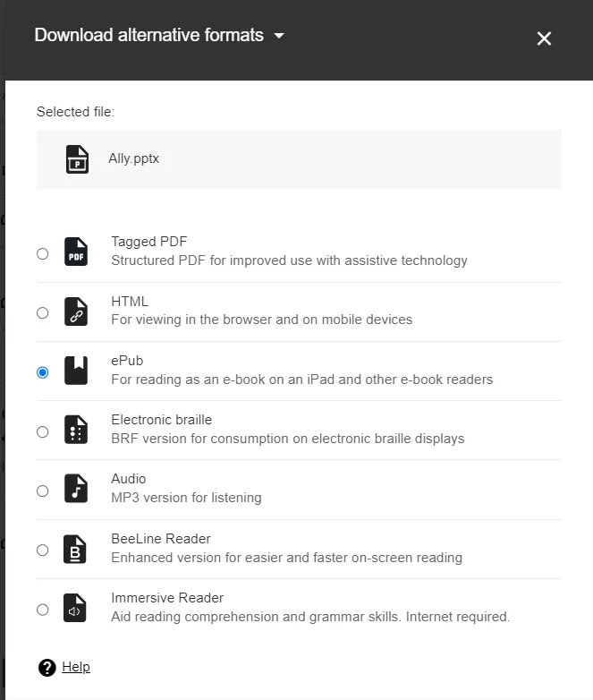Click the Tagged PDF file icon
This screenshot has height=700, width=593.
click(76, 252)
